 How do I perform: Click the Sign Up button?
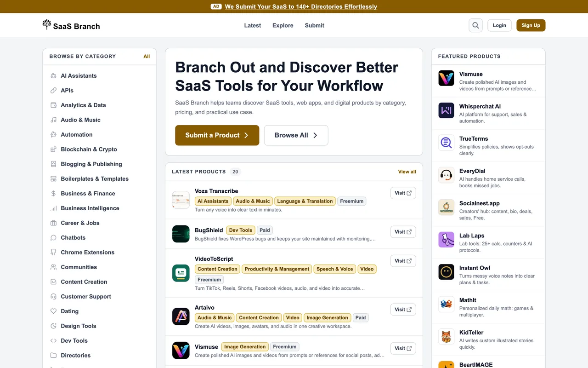pos(531,25)
